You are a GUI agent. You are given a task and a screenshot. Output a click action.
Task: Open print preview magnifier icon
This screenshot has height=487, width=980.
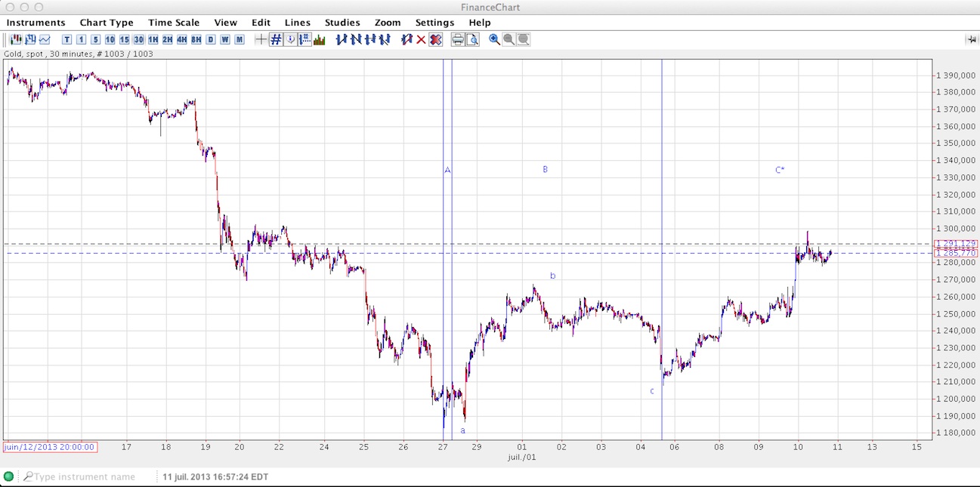pyautogui.click(x=472, y=39)
